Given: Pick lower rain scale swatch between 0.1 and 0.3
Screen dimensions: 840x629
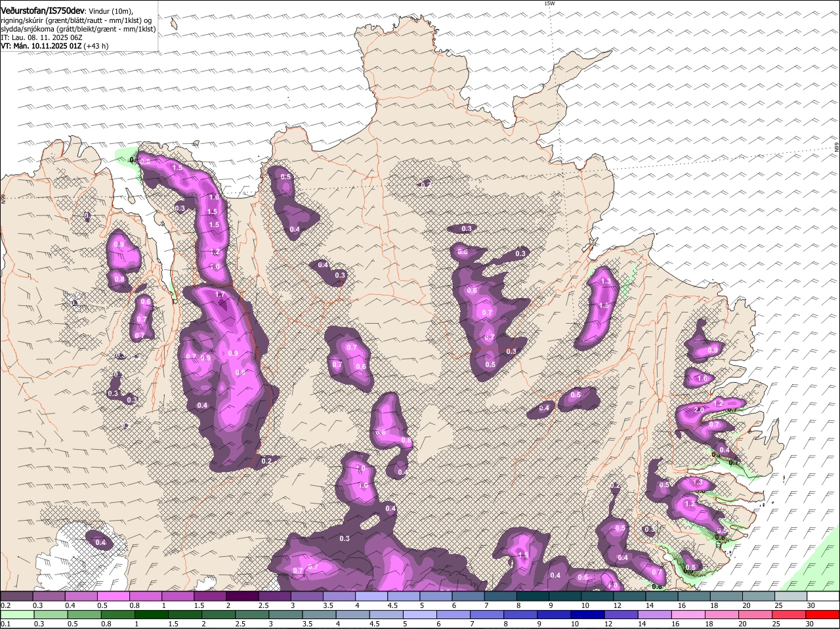Looking at the screenshot, I should pos(16,615).
